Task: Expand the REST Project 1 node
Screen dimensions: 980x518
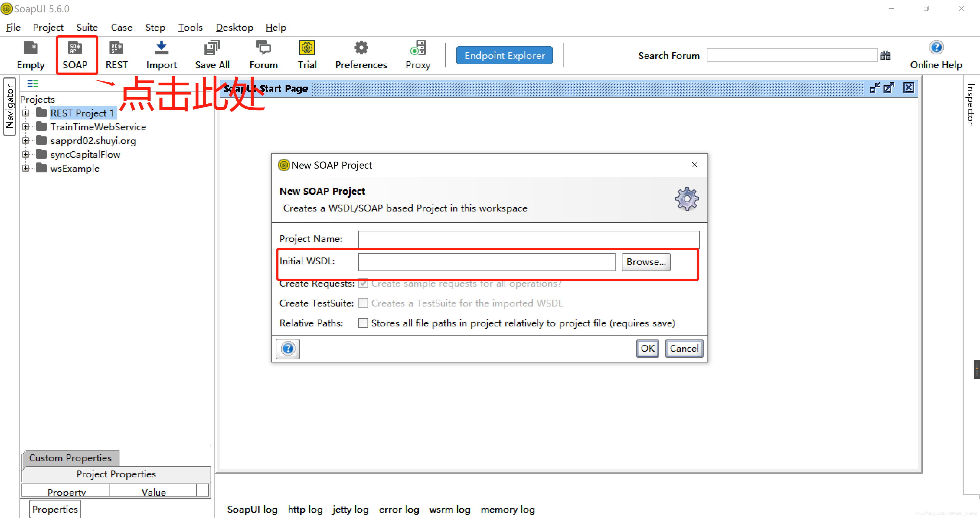Action: [x=26, y=113]
